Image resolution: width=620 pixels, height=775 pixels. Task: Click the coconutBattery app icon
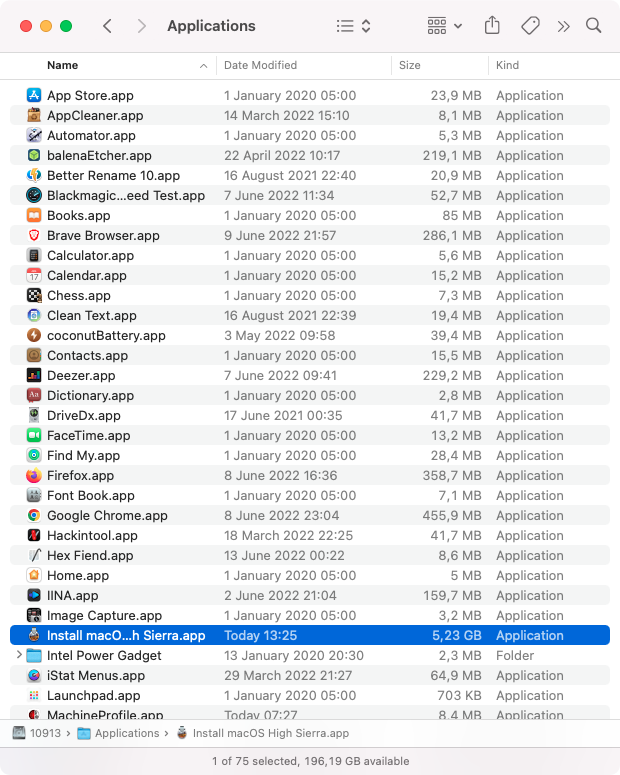coord(34,335)
